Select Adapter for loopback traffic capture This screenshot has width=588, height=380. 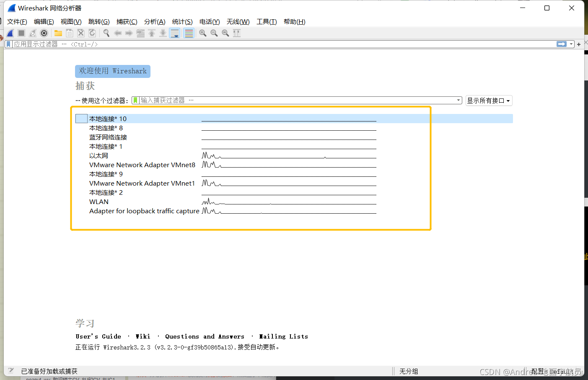294,211
